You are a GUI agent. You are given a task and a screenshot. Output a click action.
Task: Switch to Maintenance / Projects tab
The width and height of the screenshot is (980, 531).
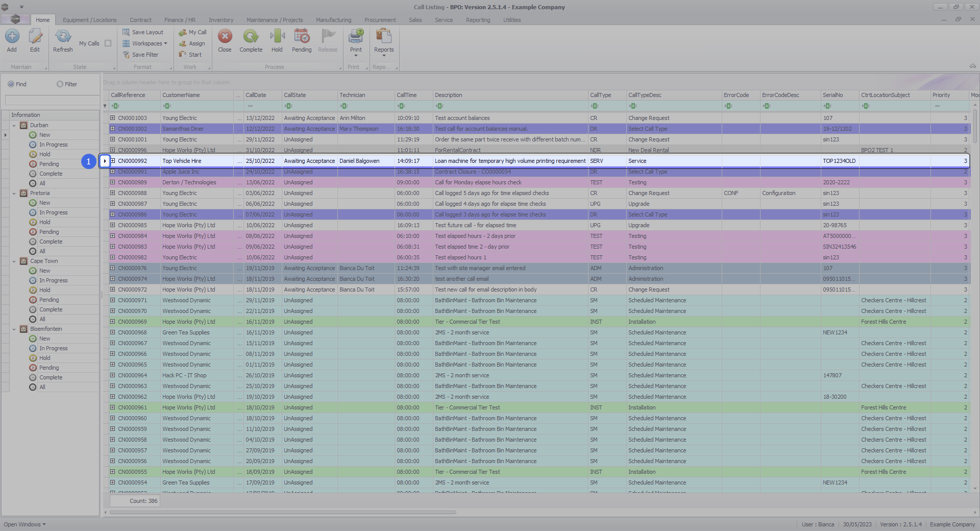(x=275, y=20)
